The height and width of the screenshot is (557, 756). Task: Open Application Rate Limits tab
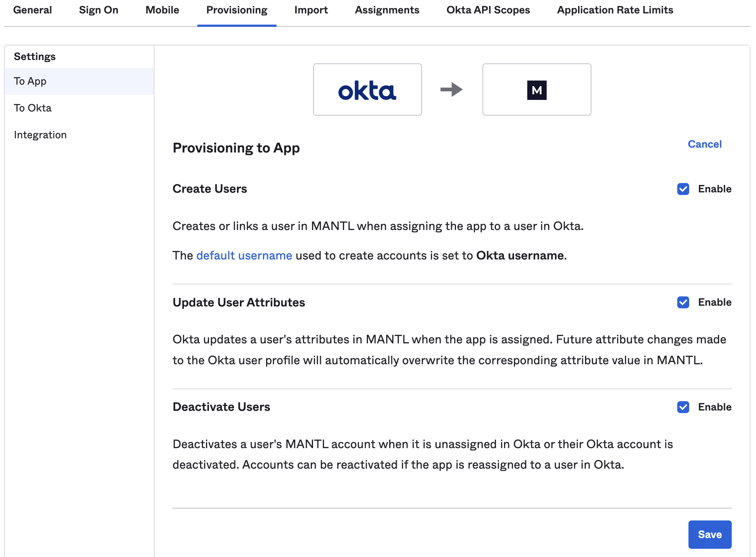(x=615, y=10)
